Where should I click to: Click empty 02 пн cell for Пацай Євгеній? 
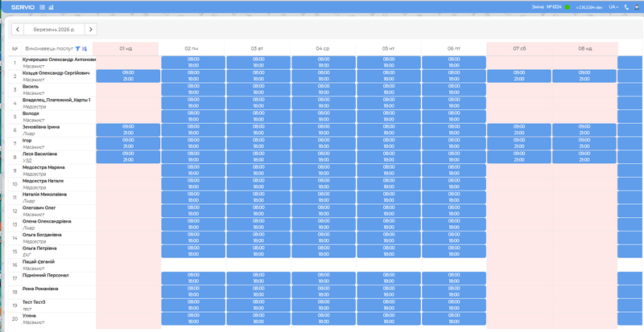(192, 264)
